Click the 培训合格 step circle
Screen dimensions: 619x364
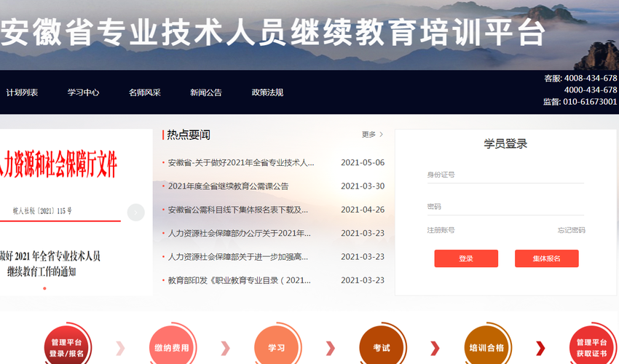[486, 347]
